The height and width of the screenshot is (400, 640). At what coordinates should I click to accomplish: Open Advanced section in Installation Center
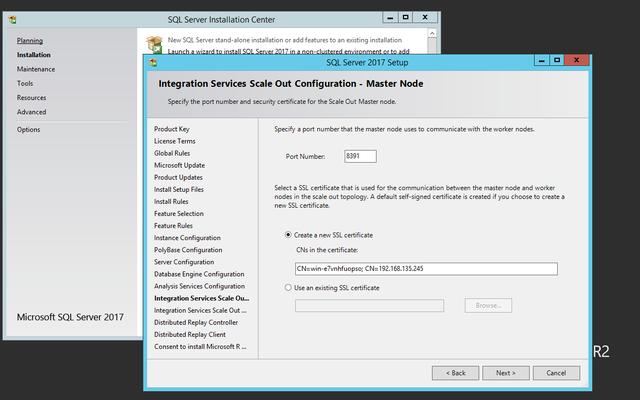31,112
